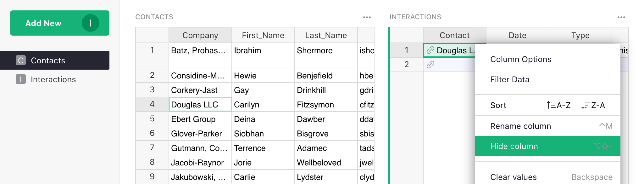Select Column Options from the menu
The image size is (644, 184).
(x=521, y=59)
